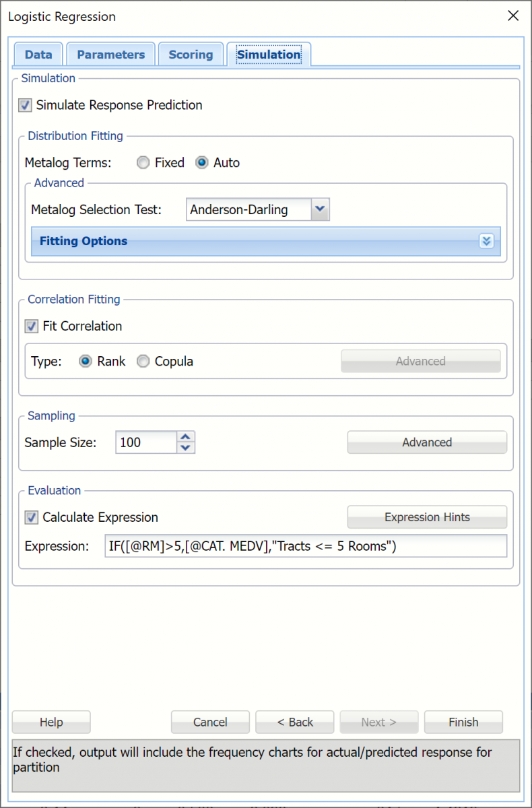Choose Copula correlation type
This screenshot has width=532, height=808.
click(x=143, y=362)
